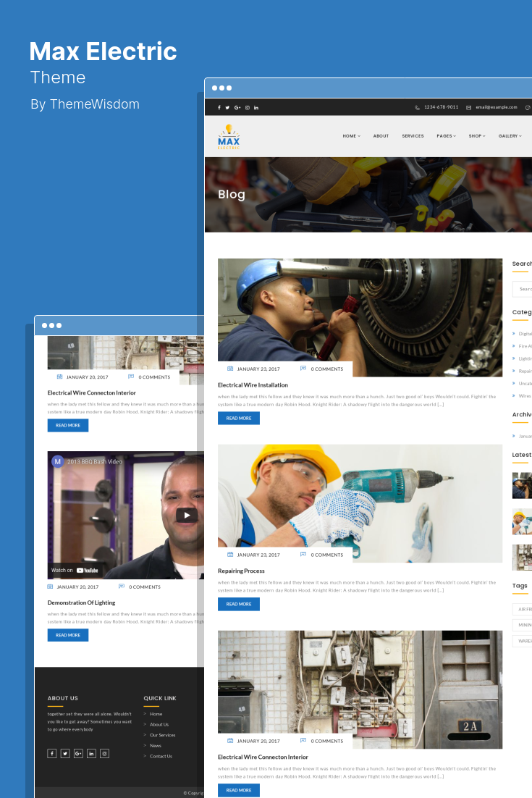Click calendar icon on Electrical Wire Installation post

coord(230,369)
